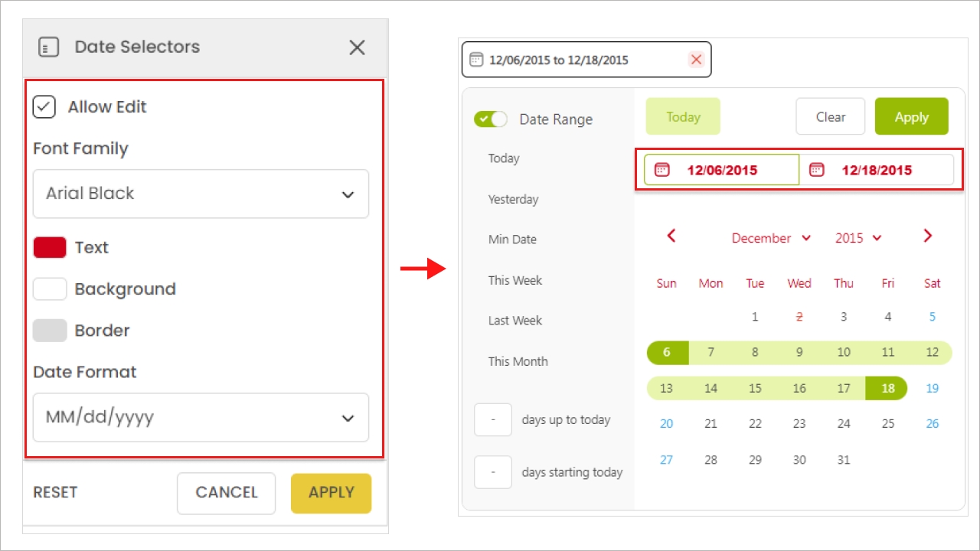Click the days up to today input
Viewport: 980px width, 551px height.
(x=493, y=420)
